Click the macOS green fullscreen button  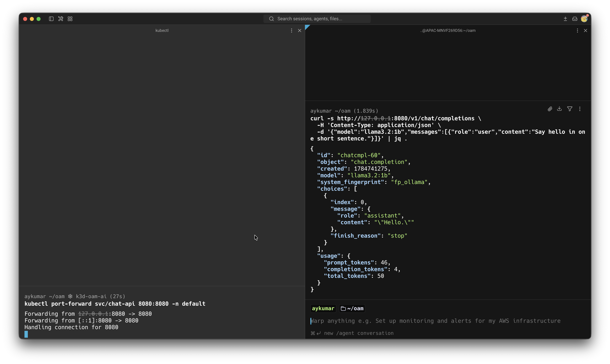[x=39, y=19]
